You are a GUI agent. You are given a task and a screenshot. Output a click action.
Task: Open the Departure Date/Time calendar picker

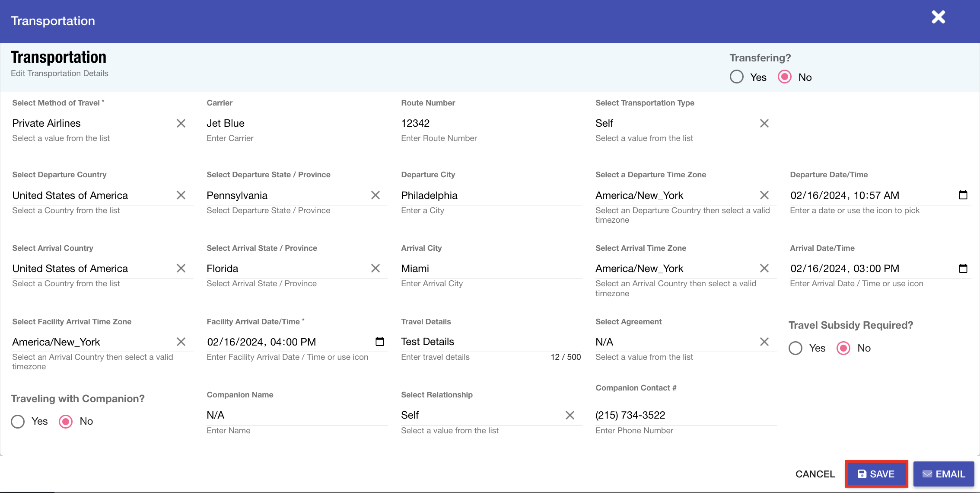(x=963, y=195)
